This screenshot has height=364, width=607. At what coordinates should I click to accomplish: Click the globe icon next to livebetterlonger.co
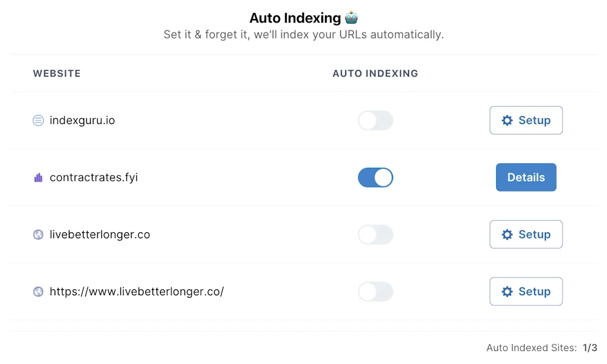[x=38, y=234]
